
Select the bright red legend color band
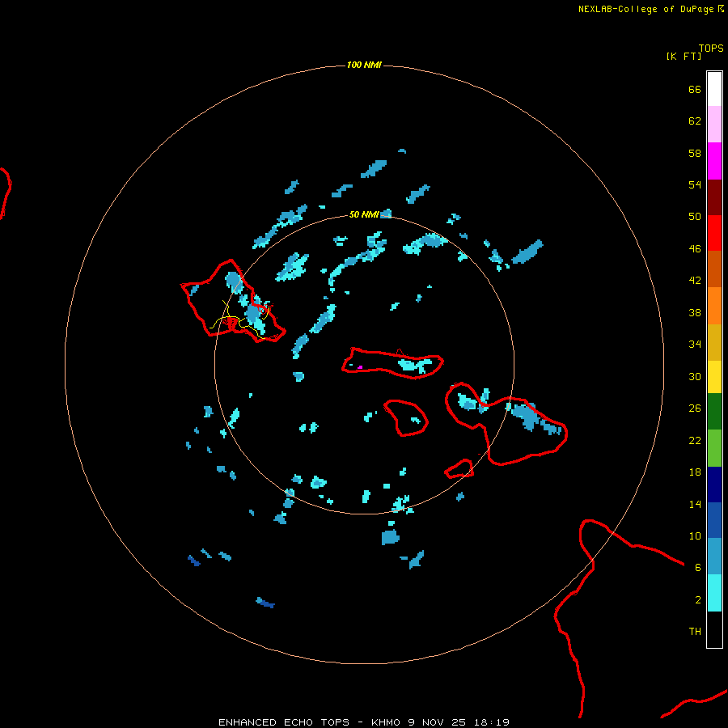coord(714,233)
